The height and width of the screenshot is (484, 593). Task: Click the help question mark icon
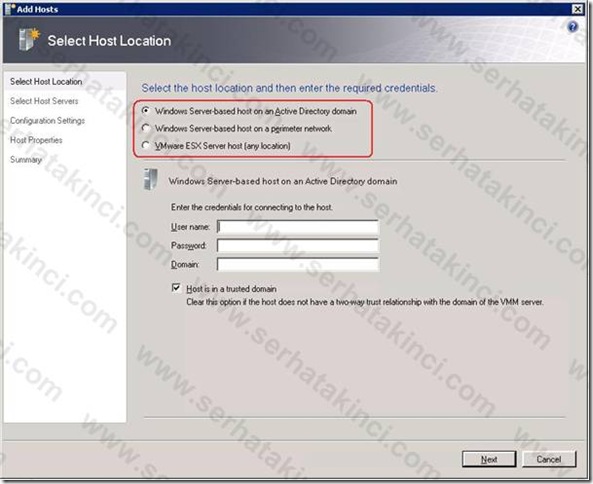[x=573, y=27]
